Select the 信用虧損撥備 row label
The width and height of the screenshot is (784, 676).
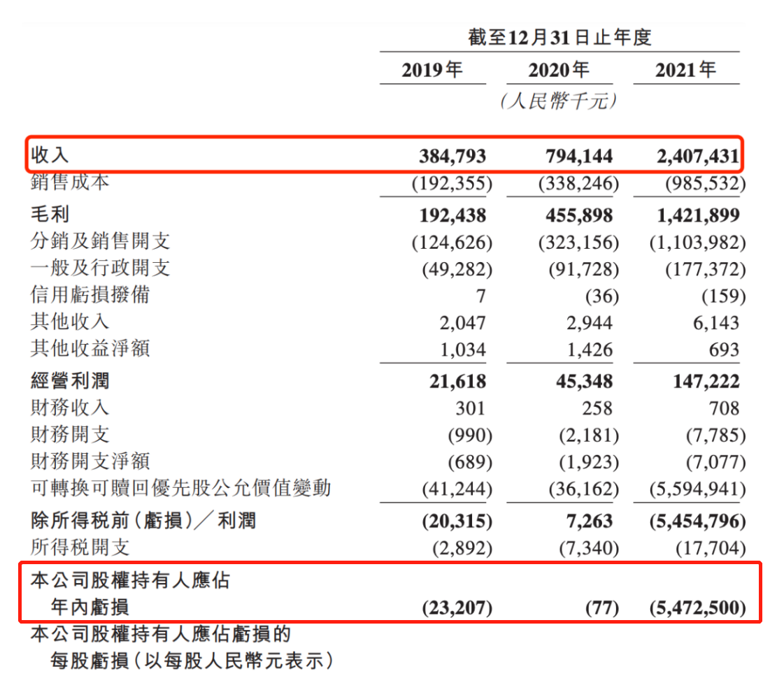click(x=90, y=295)
